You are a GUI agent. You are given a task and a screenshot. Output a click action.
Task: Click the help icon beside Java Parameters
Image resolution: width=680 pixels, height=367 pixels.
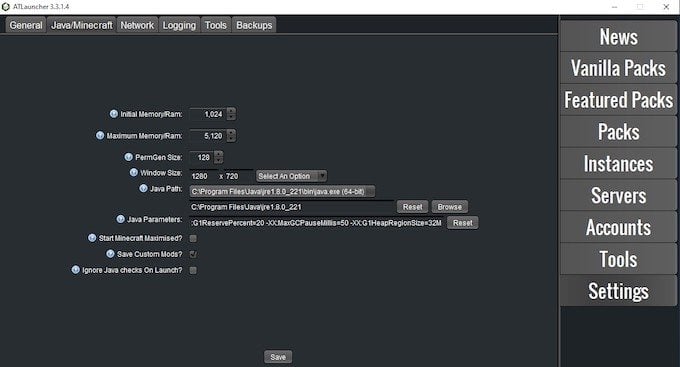tap(121, 219)
